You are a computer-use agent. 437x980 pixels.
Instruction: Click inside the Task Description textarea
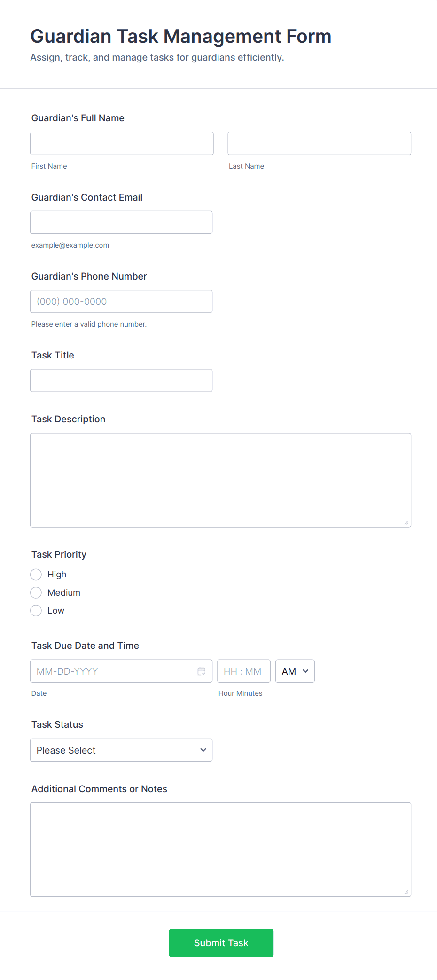click(220, 480)
